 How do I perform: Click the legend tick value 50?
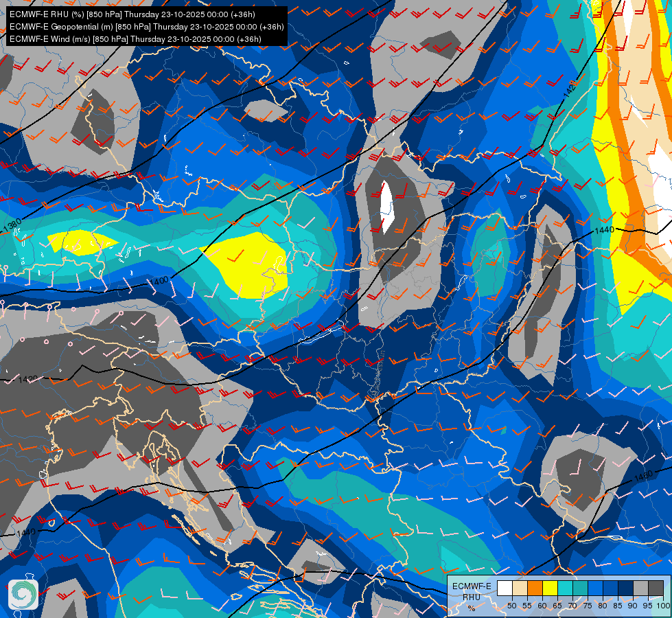click(512, 606)
